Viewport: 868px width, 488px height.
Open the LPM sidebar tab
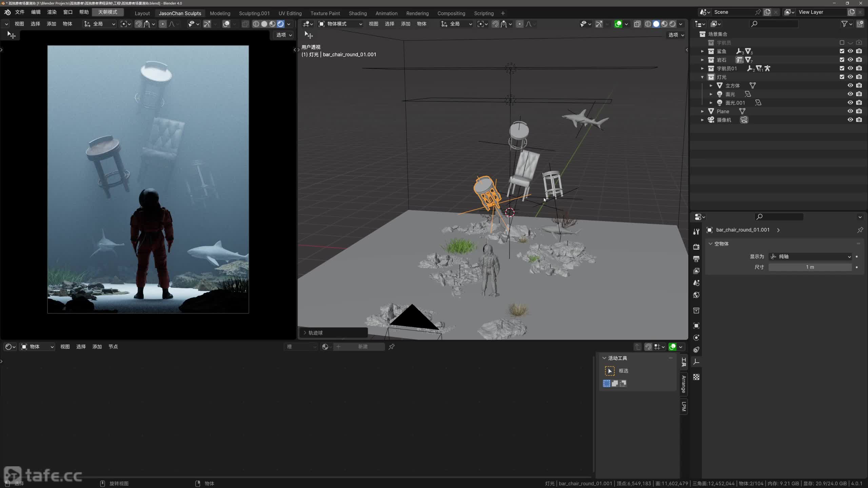tap(684, 406)
